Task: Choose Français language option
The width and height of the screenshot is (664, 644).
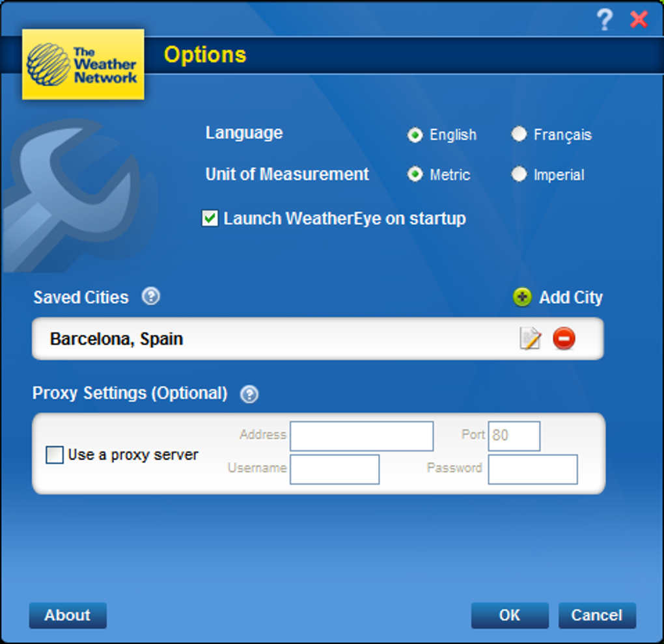Action: [x=519, y=134]
